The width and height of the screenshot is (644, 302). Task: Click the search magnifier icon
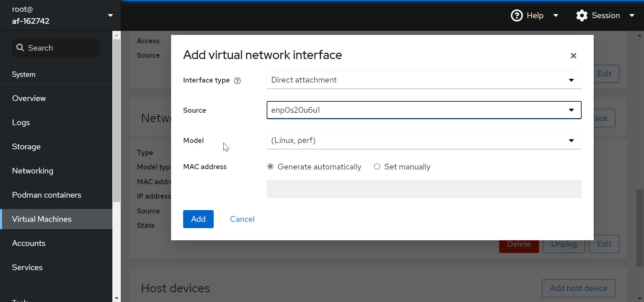(20, 48)
